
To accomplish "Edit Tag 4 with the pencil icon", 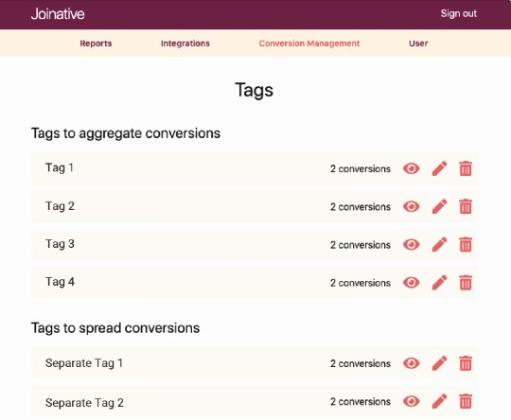I will pyautogui.click(x=439, y=283).
